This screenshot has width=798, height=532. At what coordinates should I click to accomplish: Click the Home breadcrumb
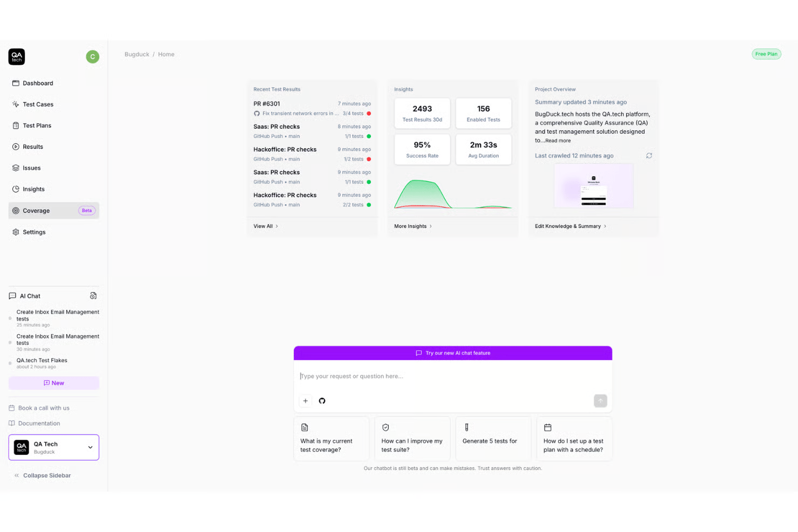(x=166, y=54)
